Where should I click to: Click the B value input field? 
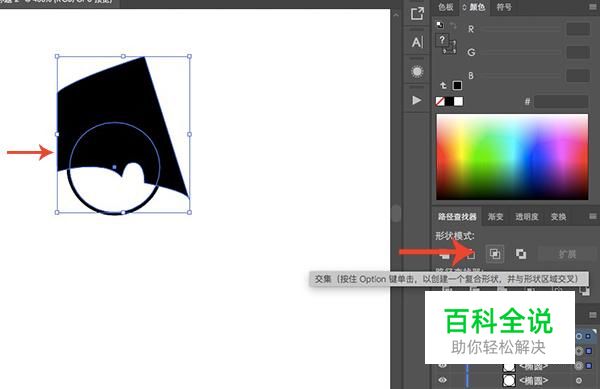[x=578, y=76]
